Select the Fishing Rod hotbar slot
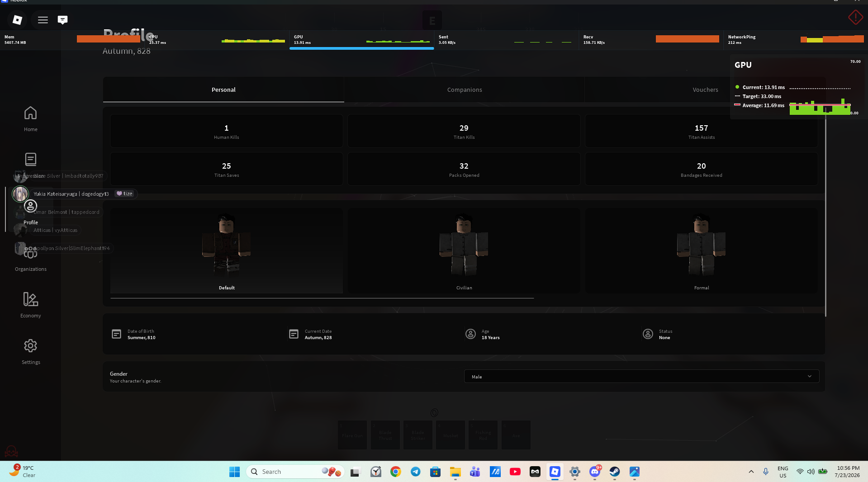868x482 pixels. [x=483, y=435]
